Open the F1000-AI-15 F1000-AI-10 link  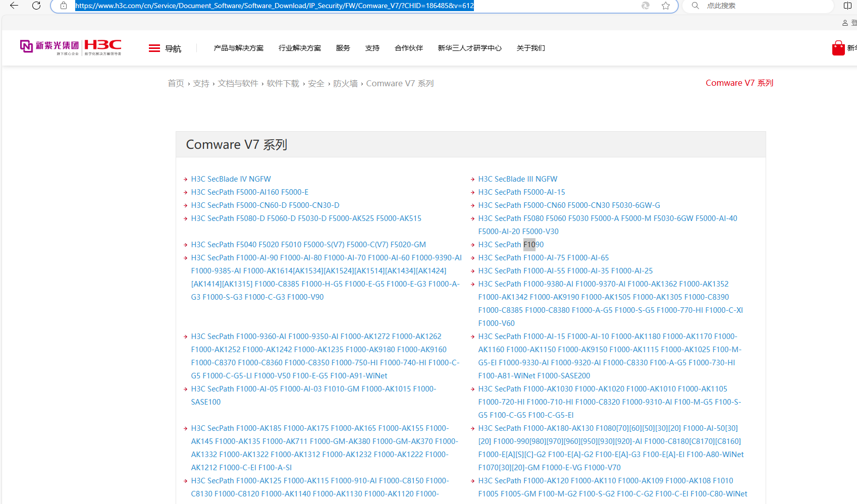(x=610, y=356)
